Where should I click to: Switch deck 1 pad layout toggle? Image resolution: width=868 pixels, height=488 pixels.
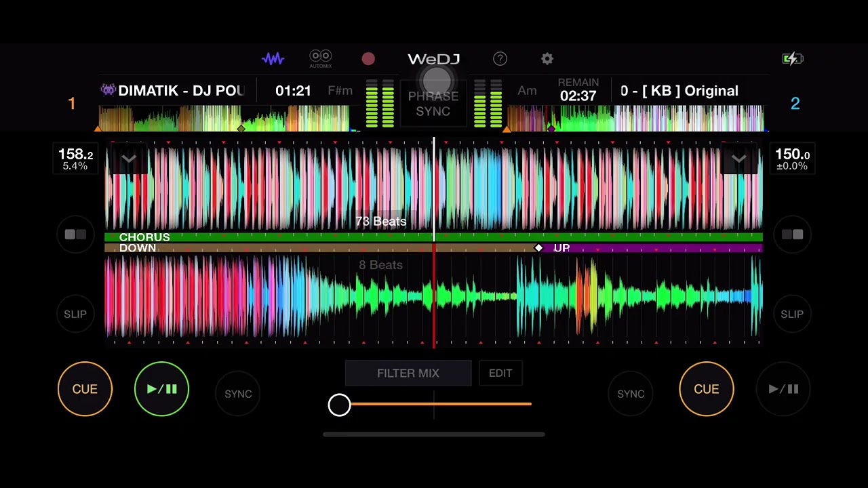[x=75, y=235]
